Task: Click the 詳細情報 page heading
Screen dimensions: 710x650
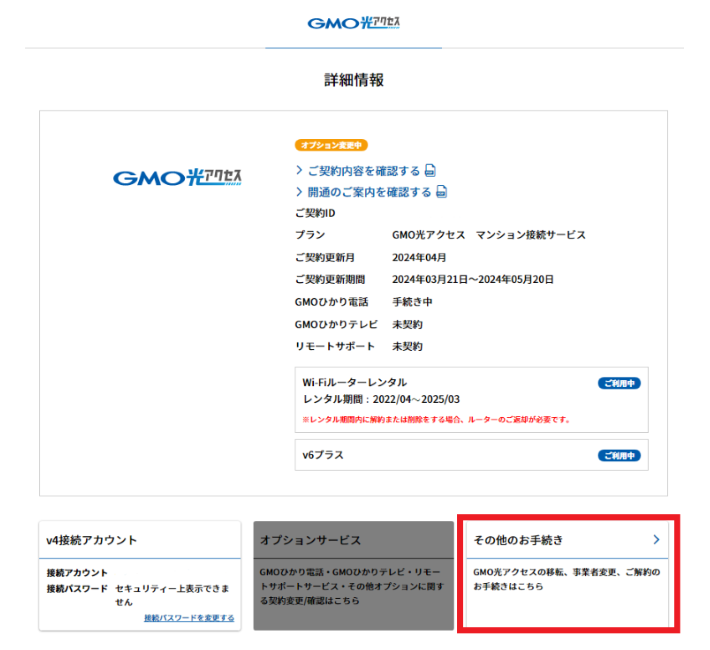Action: tap(354, 80)
